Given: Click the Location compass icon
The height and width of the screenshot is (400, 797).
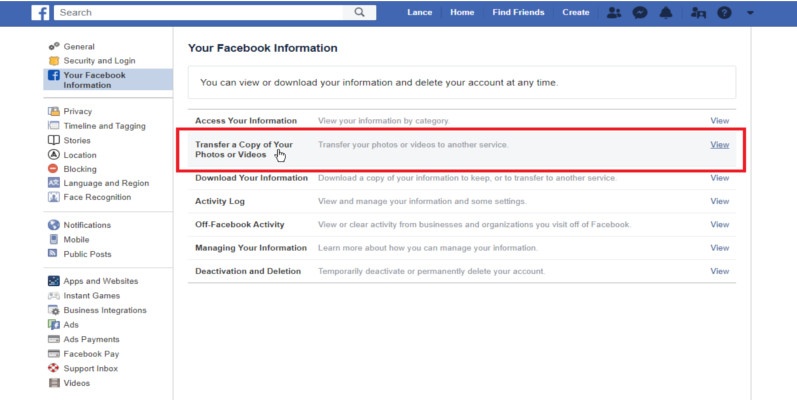Looking at the screenshot, I should [x=54, y=155].
